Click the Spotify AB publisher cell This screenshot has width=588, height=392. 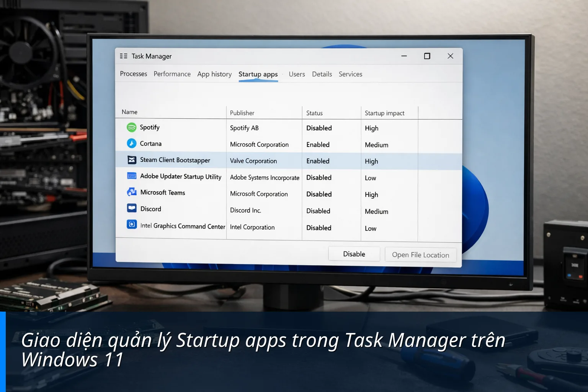pos(244,128)
